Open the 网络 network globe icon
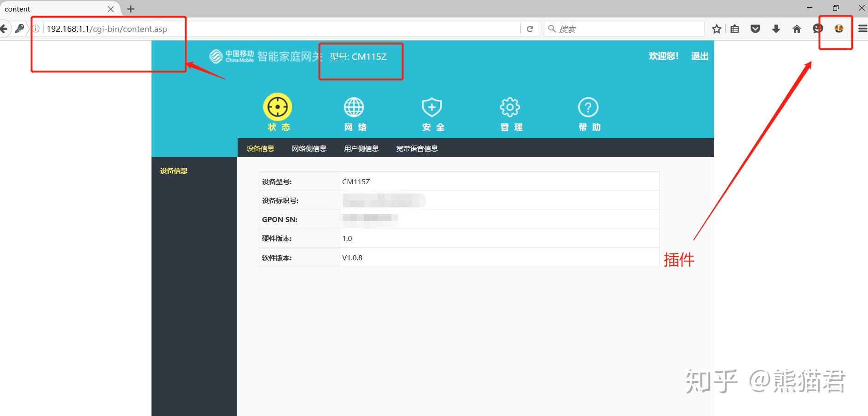 tap(354, 107)
